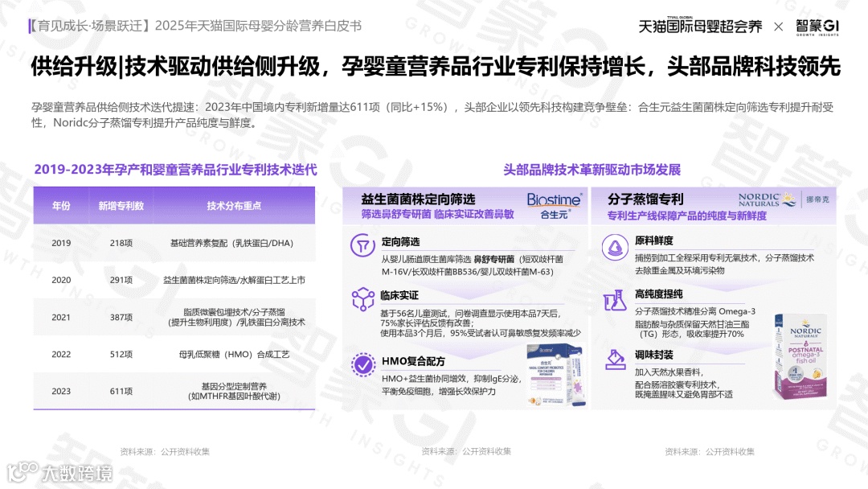
Task: Click 资料来源 note under the Biostime card
Action: (466, 451)
